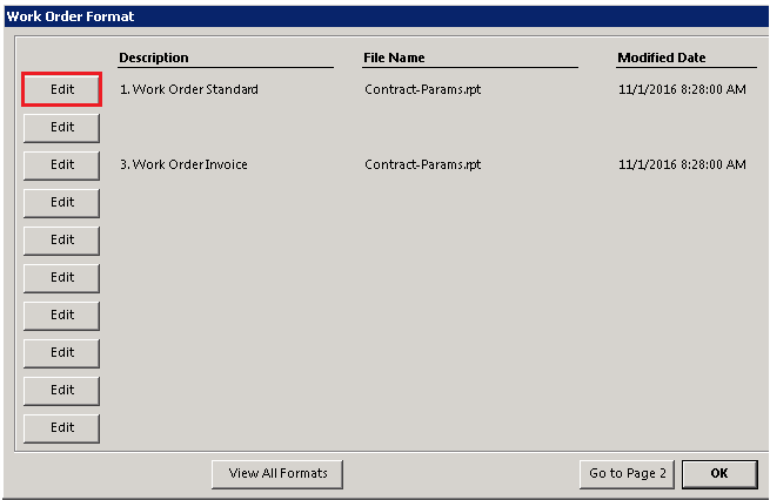Go to Page 2 of formats
Image resolution: width=770 pixels, height=500 pixels.
(627, 473)
